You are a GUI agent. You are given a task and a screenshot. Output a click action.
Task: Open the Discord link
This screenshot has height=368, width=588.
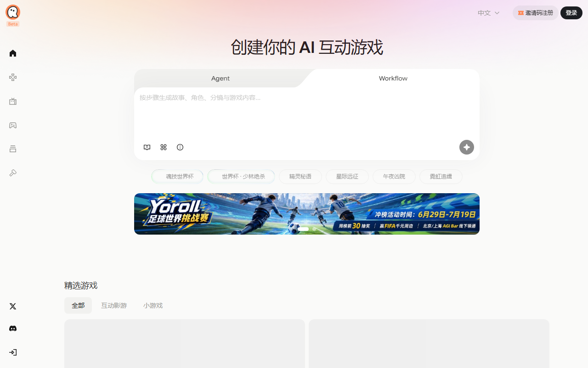13,328
